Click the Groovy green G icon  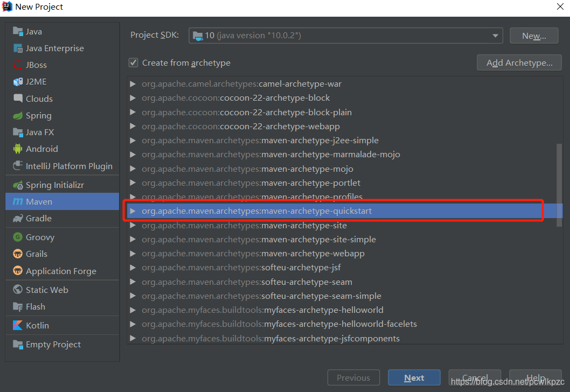click(x=18, y=237)
